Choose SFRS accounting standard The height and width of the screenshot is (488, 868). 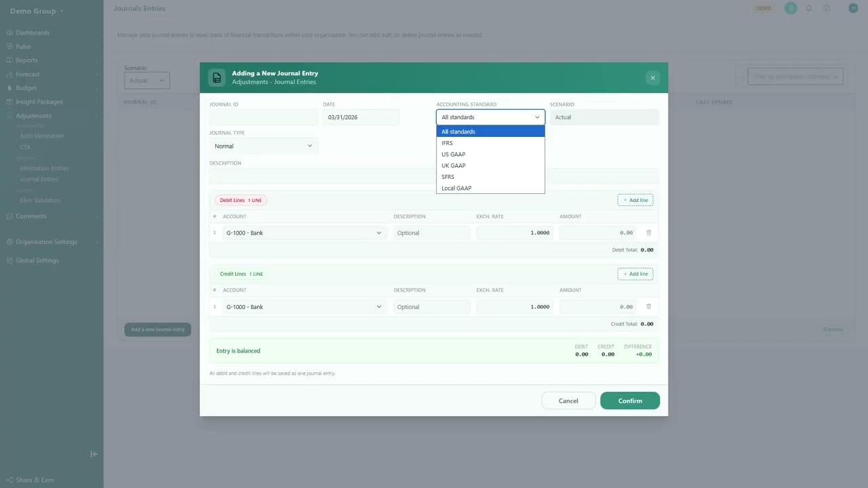(490, 177)
